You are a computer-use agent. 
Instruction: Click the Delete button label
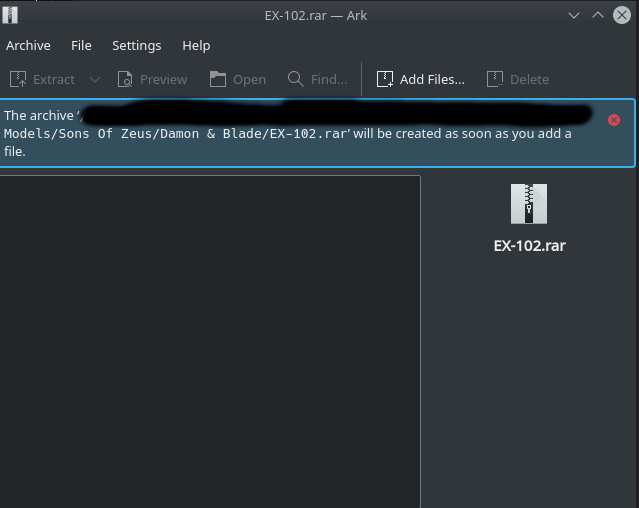529,79
